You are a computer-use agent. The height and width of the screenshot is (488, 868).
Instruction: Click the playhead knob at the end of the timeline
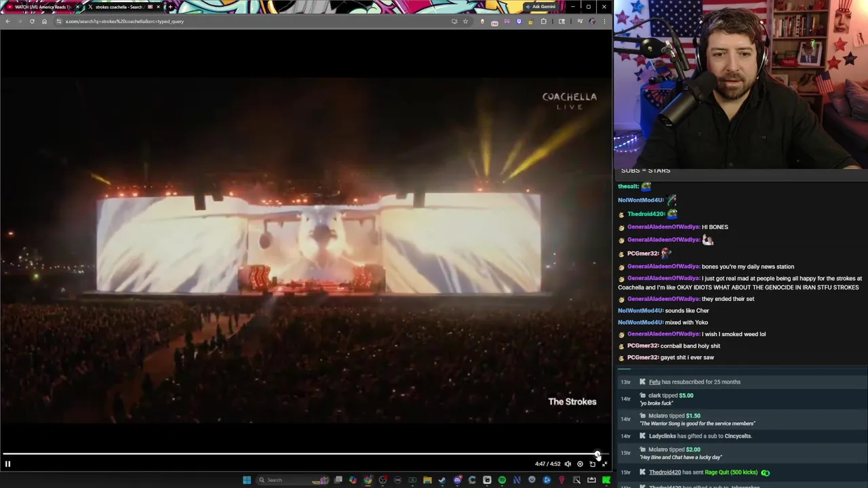pyautogui.click(x=597, y=454)
